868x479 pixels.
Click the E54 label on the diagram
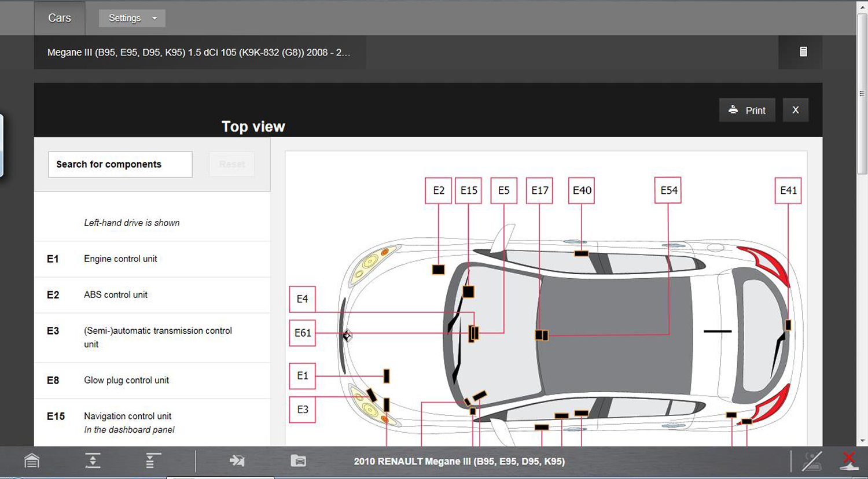point(668,190)
